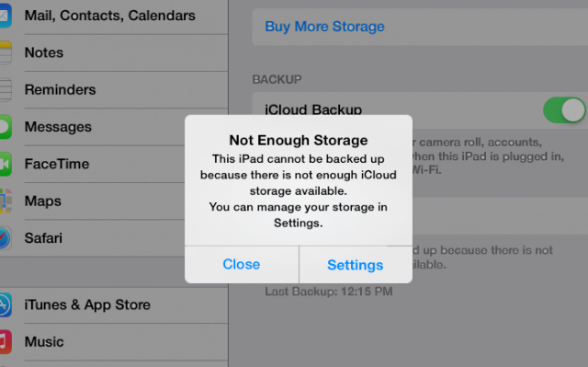Tap the Notes app icon

pos(6,53)
